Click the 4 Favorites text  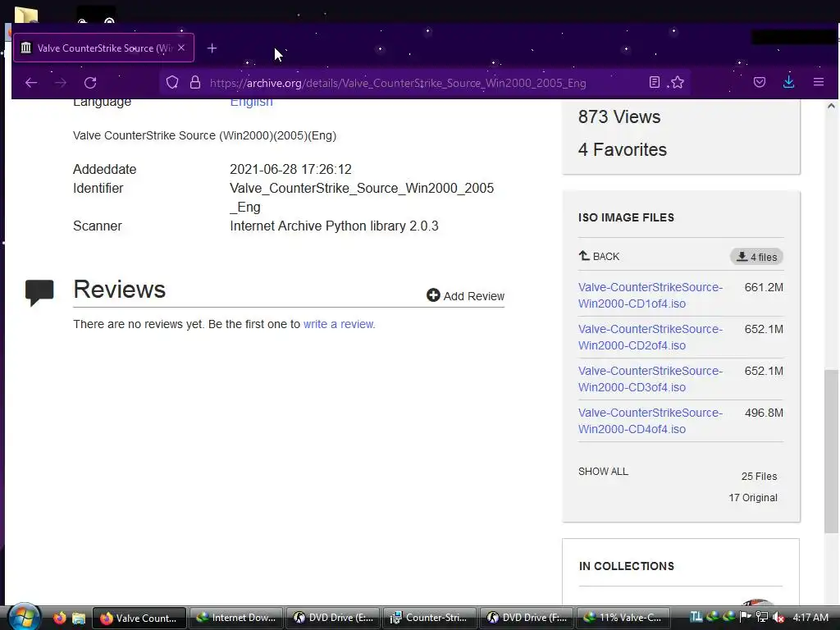[x=623, y=149]
